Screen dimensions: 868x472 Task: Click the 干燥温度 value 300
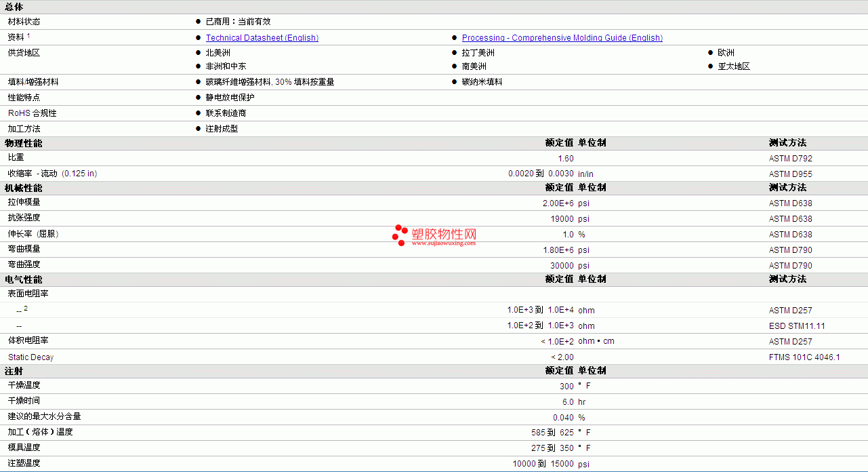tap(566, 387)
